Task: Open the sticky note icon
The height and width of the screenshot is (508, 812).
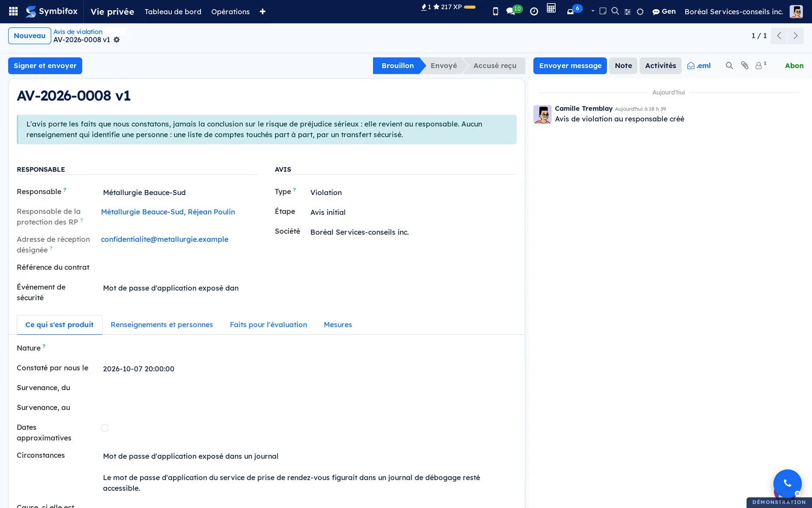Action: pos(603,11)
